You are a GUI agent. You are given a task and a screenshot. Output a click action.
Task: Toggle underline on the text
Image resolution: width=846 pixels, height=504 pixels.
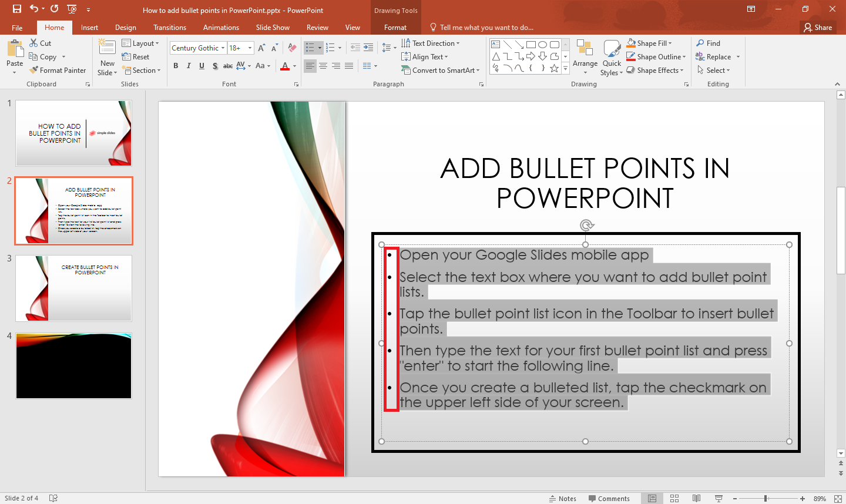click(202, 66)
